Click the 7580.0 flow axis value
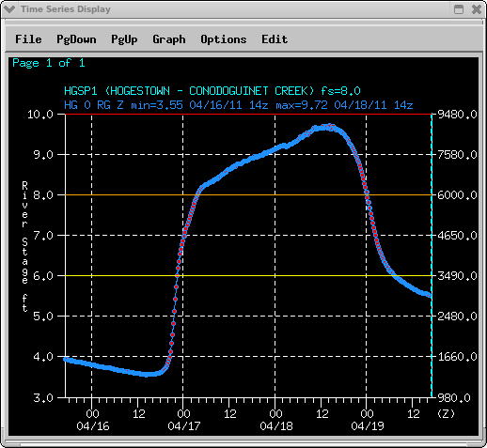Screen dimensions: 487x448 (457, 155)
